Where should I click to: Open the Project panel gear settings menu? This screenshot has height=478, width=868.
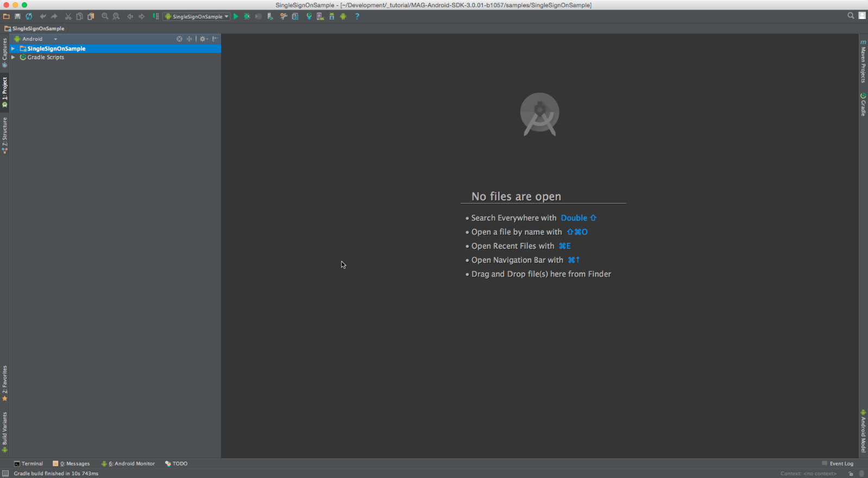[x=204, y=39]
